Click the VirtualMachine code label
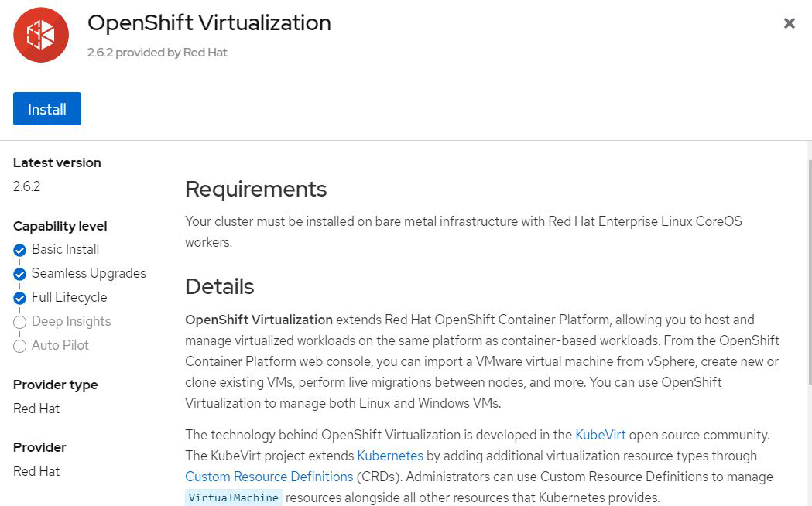The image size is (812, 506). pos(234,497)
